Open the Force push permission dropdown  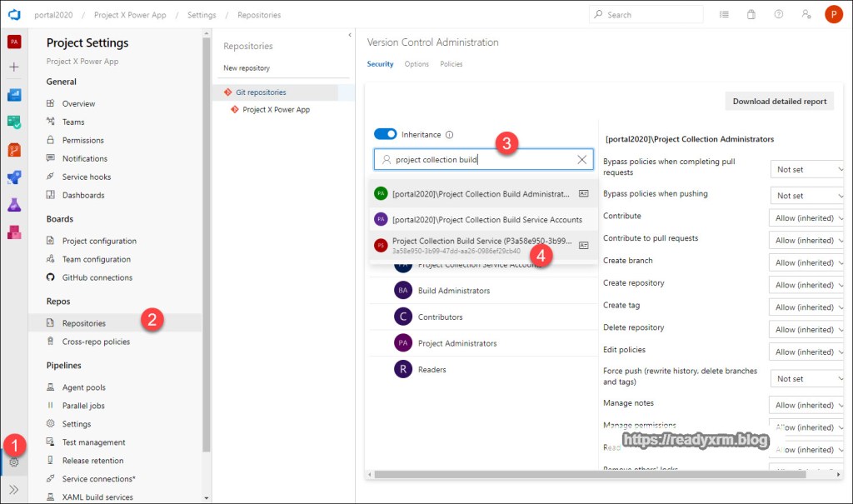[807, 378]
